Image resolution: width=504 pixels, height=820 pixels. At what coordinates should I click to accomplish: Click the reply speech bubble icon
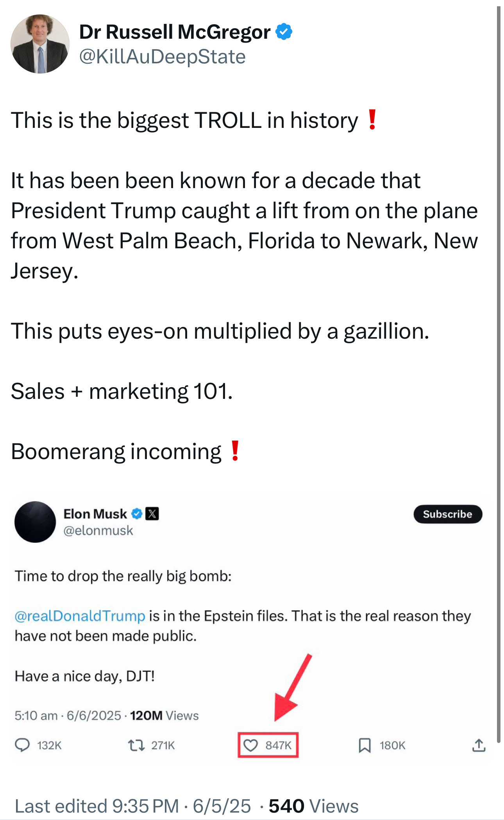point(22,745)
